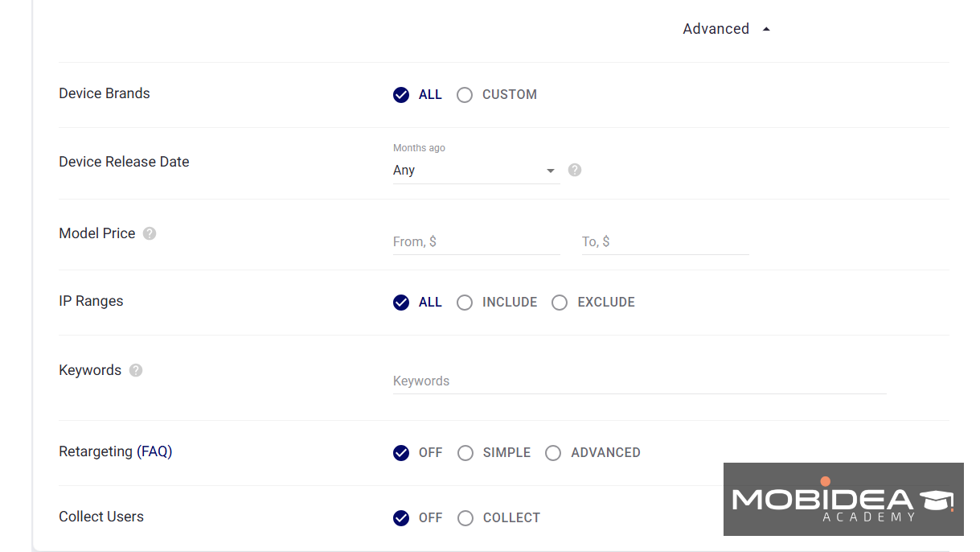Set Retargeting to SIMPLE
Screen dimensions: 980x552
click(465, 453)
